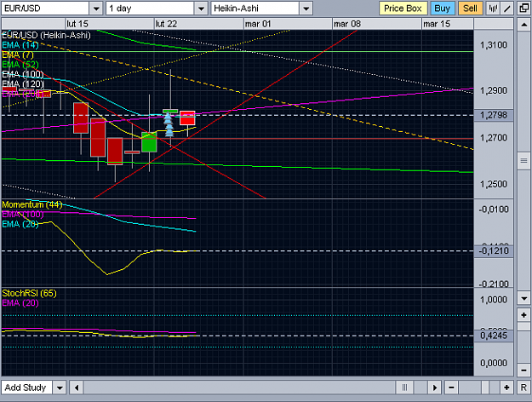Click the EMA (52) legend label
This screenshot has height=402, width=532.
(x=20, y=65)
